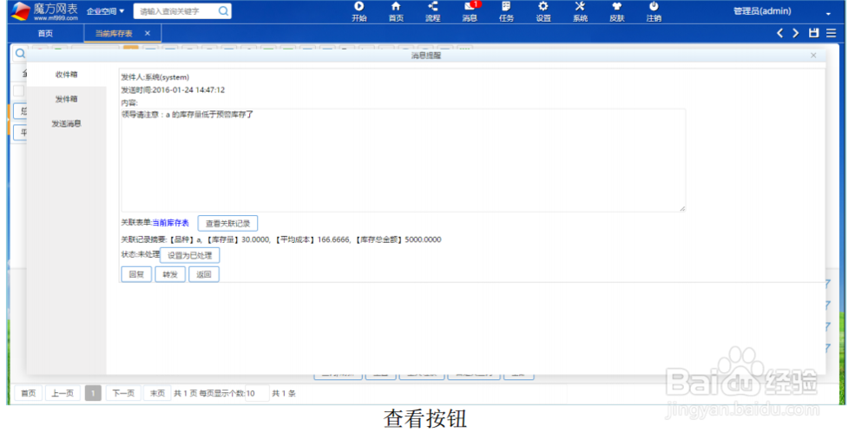The image size is (868, 439).
Task: Click the 魔方网表 logo
Action: point(45,11)
